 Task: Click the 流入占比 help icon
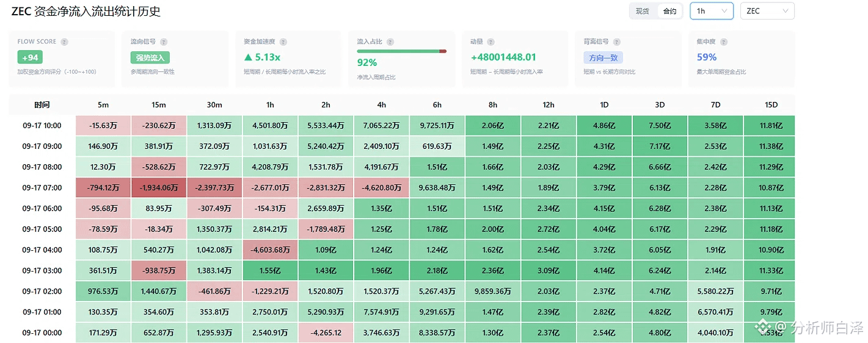pos(390,42)
